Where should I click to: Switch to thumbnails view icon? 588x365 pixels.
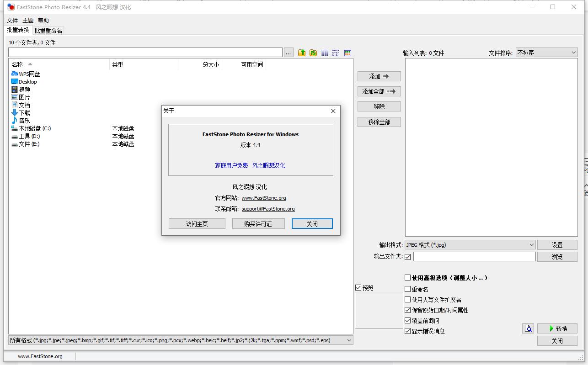tap(347, 53)
